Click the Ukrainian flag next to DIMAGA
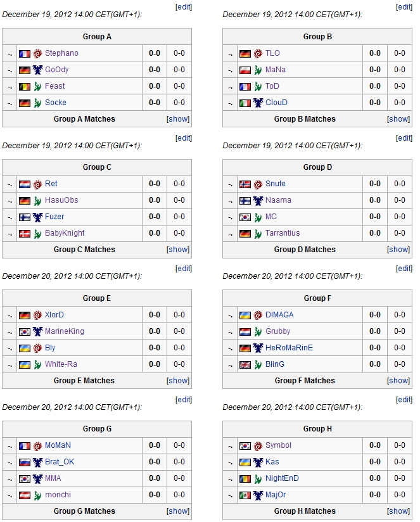This screenshot has width=420, height=522. point(245,315)
